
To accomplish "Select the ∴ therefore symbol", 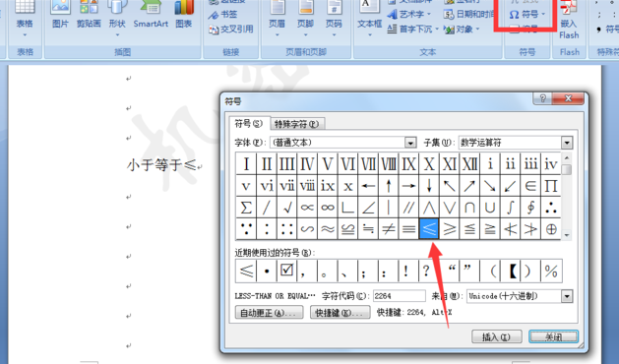I will 551,208.
